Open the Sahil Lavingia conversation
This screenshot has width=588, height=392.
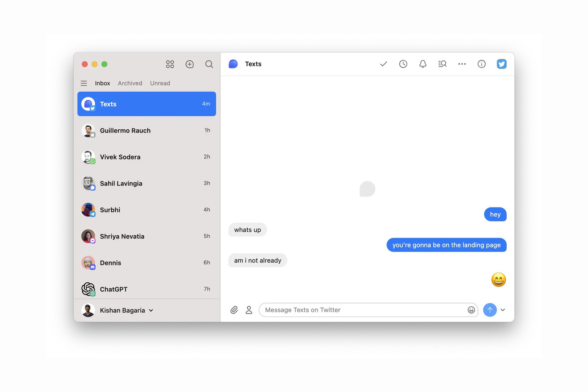[147, 183]
